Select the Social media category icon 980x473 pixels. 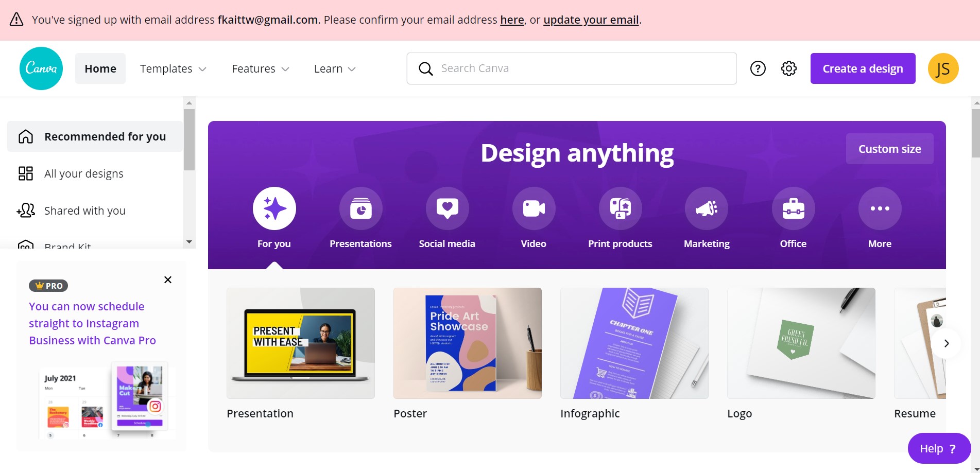click(447, 208)
